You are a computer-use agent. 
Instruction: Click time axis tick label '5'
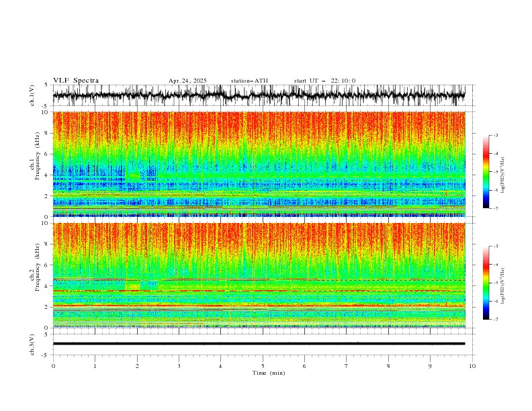263,366
